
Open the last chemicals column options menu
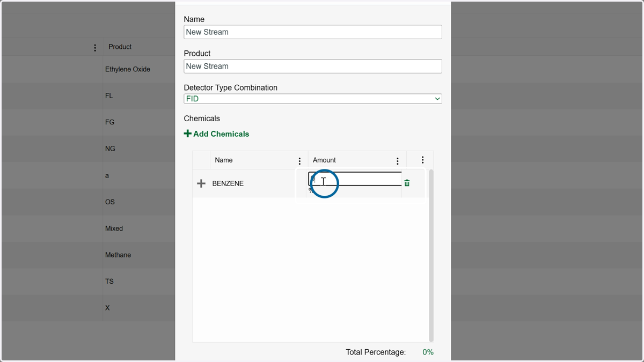tap(422, 160)
